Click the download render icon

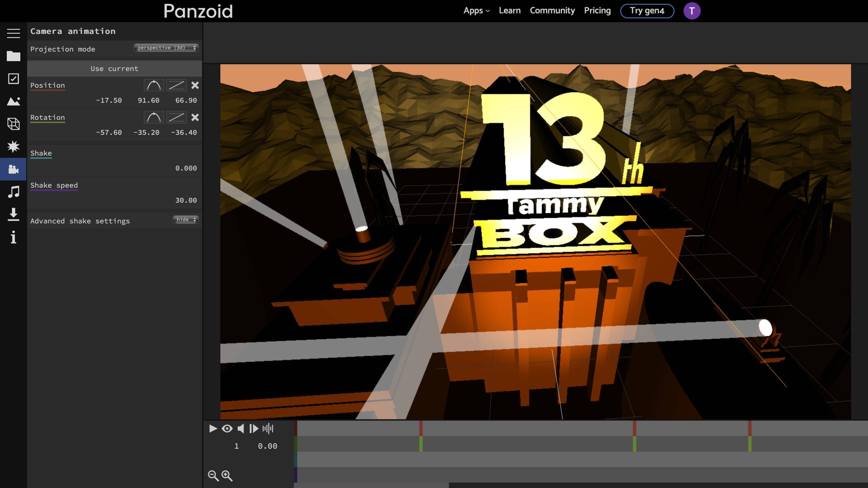[13, 215]
